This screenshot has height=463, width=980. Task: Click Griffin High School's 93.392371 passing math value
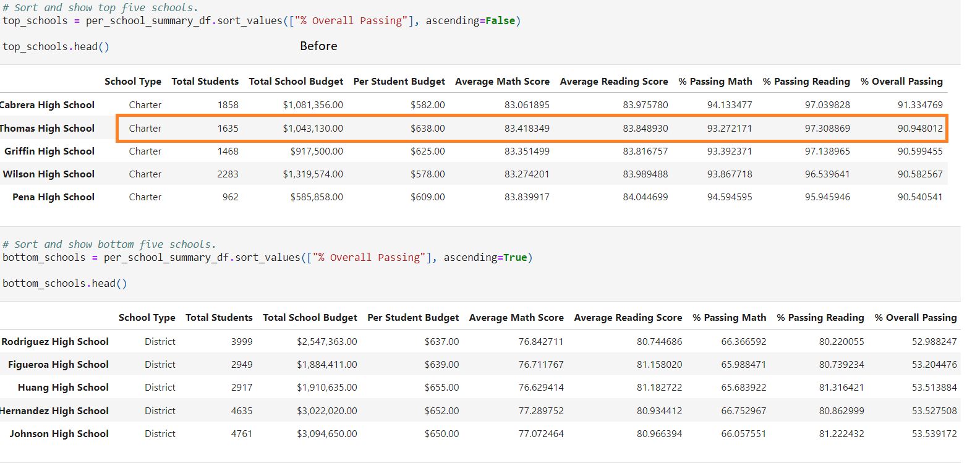[730, 151]
